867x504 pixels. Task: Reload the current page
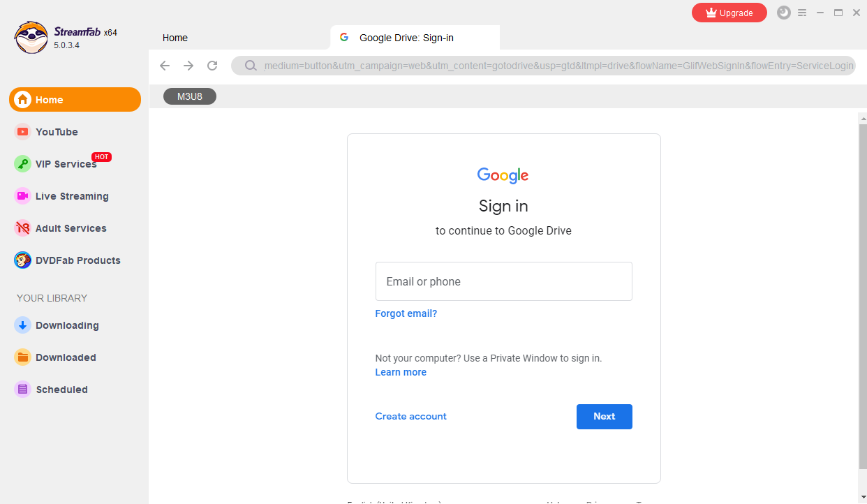pos(212,66)
